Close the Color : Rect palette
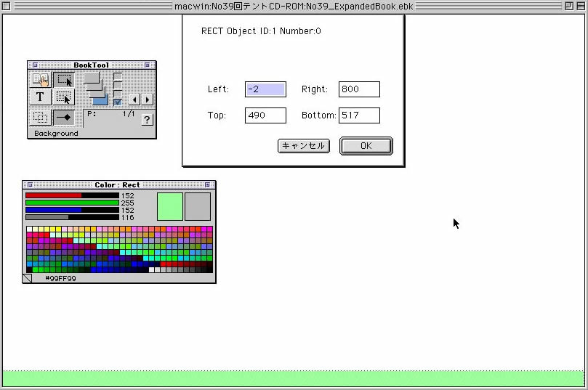The image size is (588, 390). click(30, 184)
